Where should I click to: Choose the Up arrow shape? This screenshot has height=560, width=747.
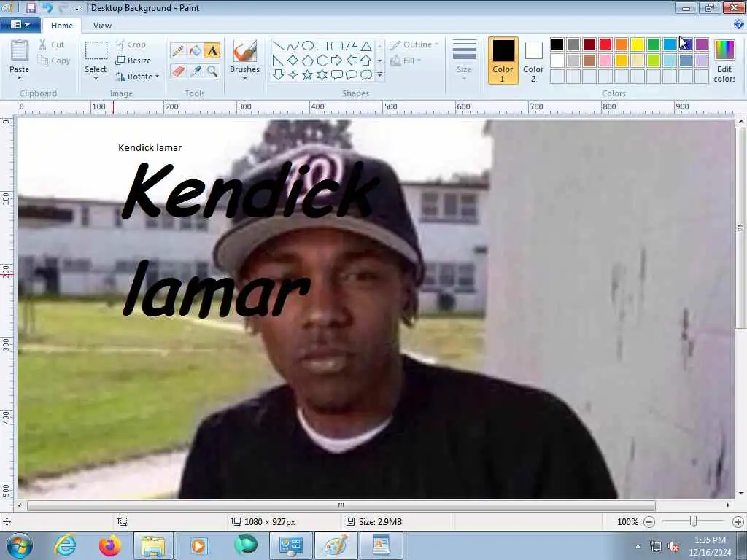[x=366, y=61]
